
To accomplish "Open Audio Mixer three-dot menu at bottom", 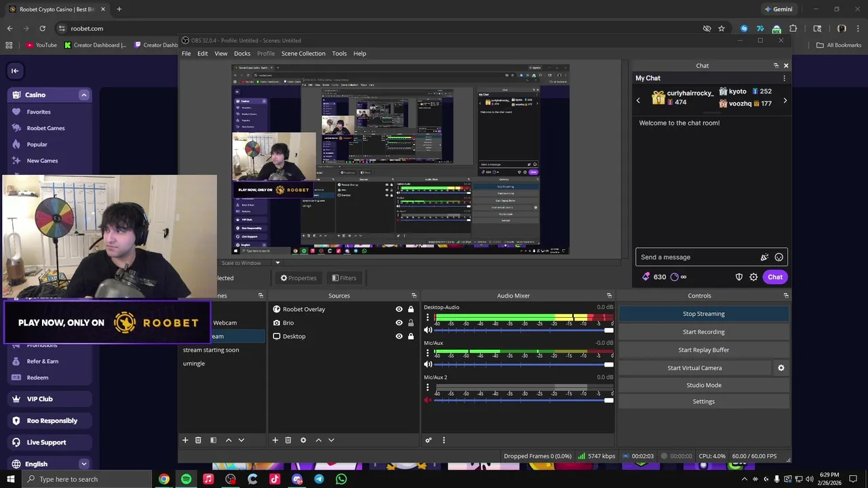I will 444,440.
